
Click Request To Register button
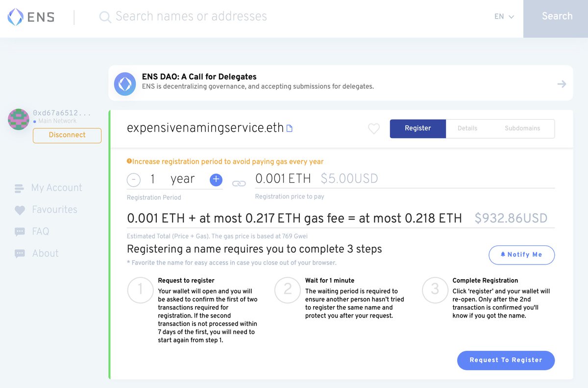click(506, 360)
